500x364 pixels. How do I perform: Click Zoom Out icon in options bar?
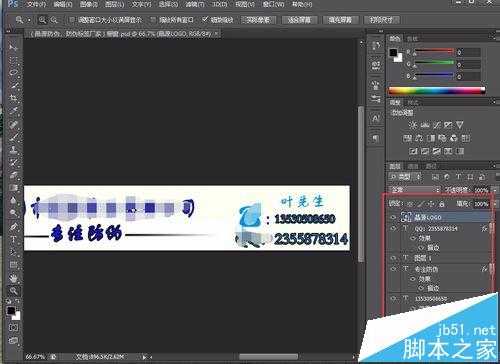[x=54, y=20]
